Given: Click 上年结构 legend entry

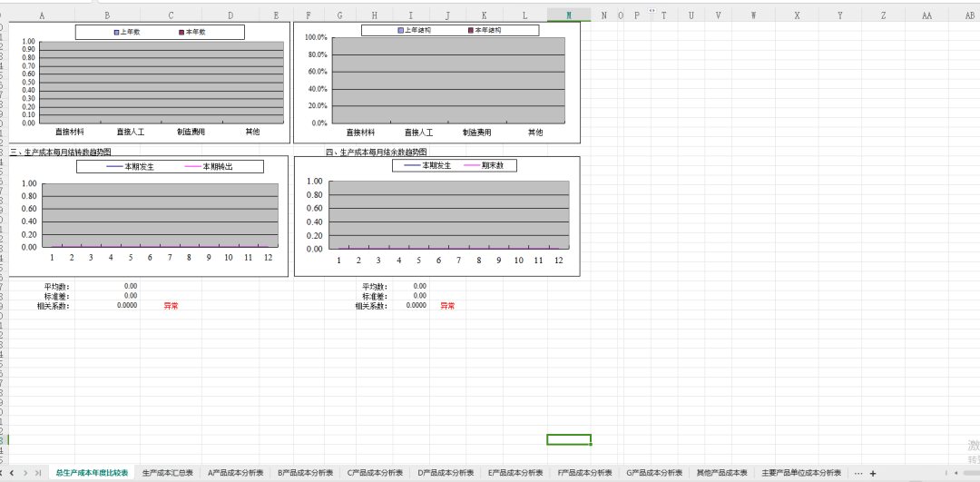Looking at the screenshot, I should point(415,30).
